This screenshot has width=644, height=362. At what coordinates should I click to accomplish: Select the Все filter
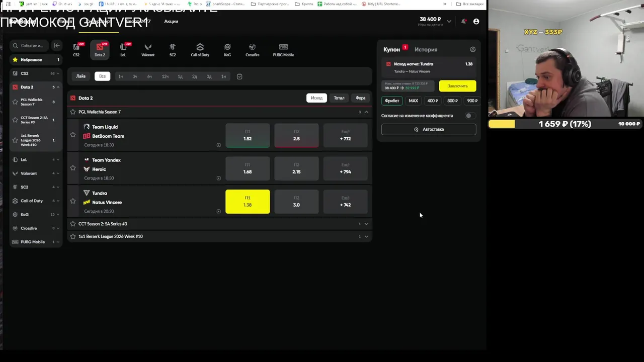pyautogui.click(x=102, y=76)
